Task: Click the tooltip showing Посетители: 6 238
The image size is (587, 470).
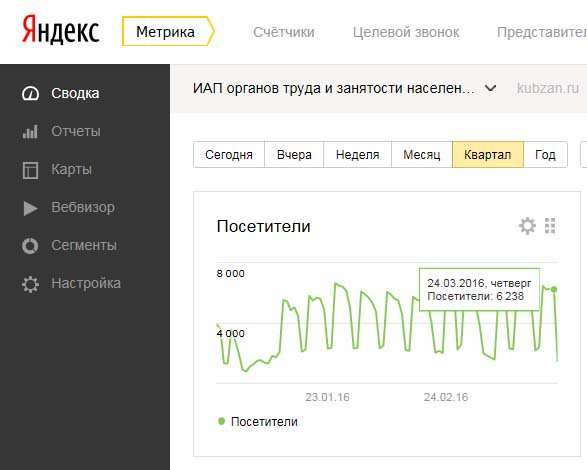Action: tap(480, 289)
